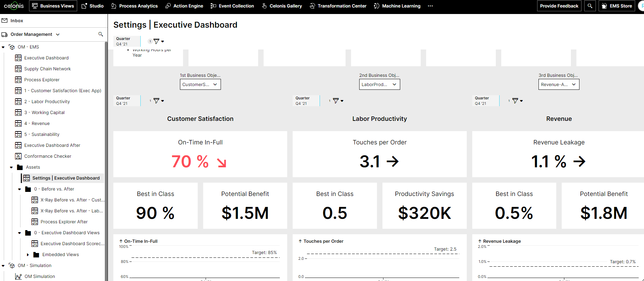This screenshot has width=644, height=281.
Task: Collapse the OM - Simulation package
Action: [3, 266]
